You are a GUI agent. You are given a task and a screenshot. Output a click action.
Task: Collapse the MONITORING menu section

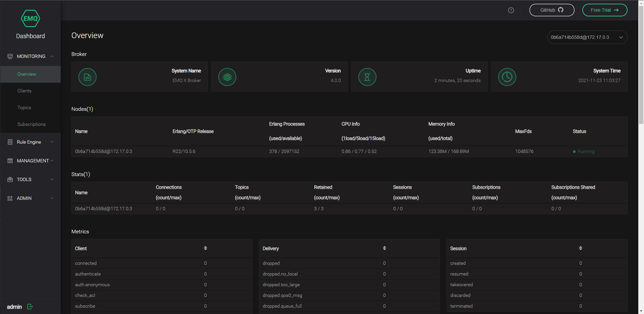31,56
